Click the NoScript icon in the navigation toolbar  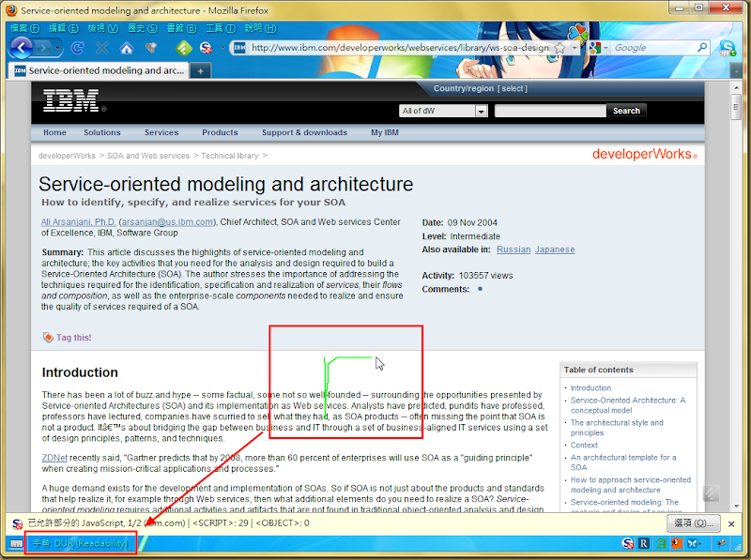click(x=206, y=48)
